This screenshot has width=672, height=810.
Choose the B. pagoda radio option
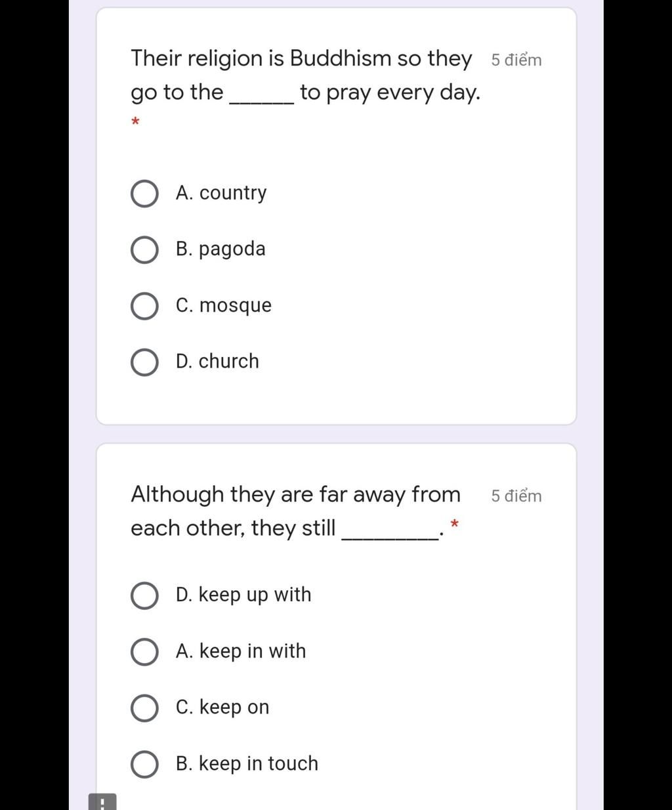[x=144, y=250]
